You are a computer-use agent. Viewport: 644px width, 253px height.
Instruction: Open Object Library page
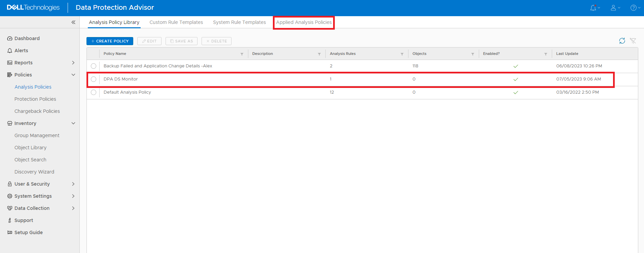(x=31, y=148)
